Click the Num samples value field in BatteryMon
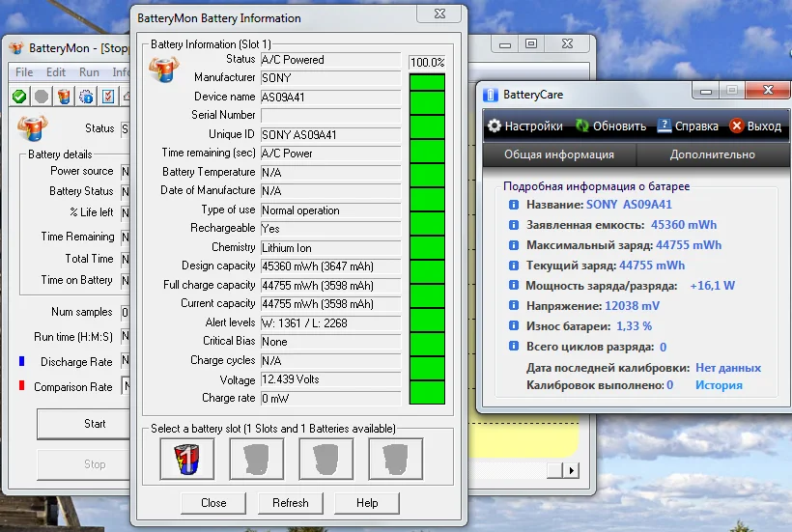Screen dimensions: 792x532 coord(126,313)
